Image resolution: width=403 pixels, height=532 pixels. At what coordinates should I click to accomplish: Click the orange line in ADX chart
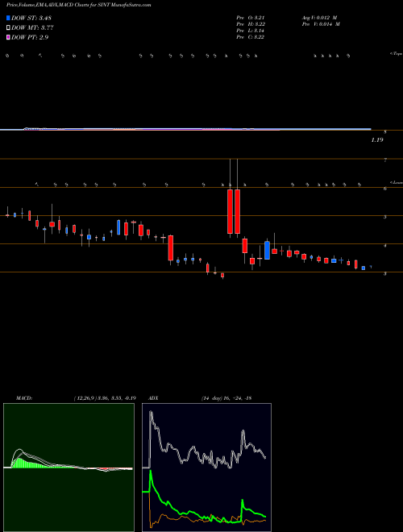208,520
